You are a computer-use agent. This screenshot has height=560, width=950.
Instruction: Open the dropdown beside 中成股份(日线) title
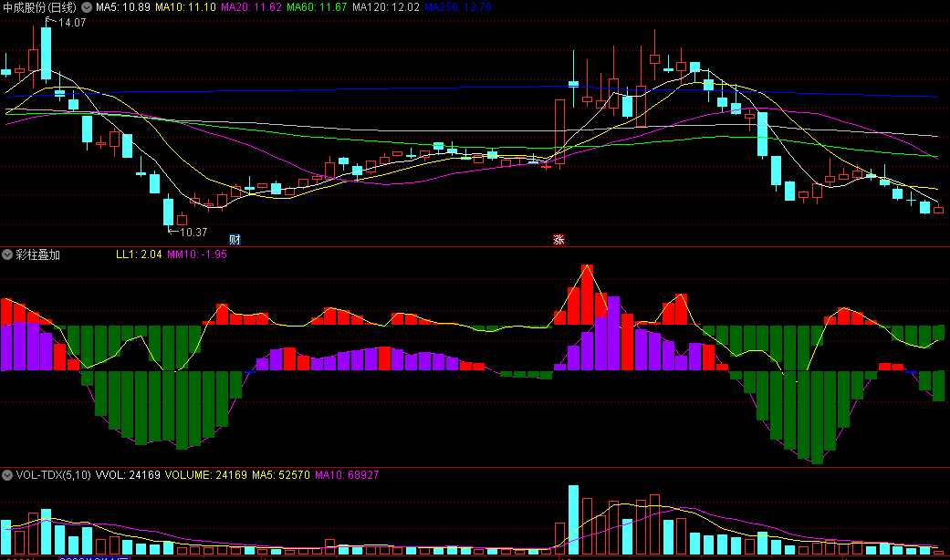[87, 7]
